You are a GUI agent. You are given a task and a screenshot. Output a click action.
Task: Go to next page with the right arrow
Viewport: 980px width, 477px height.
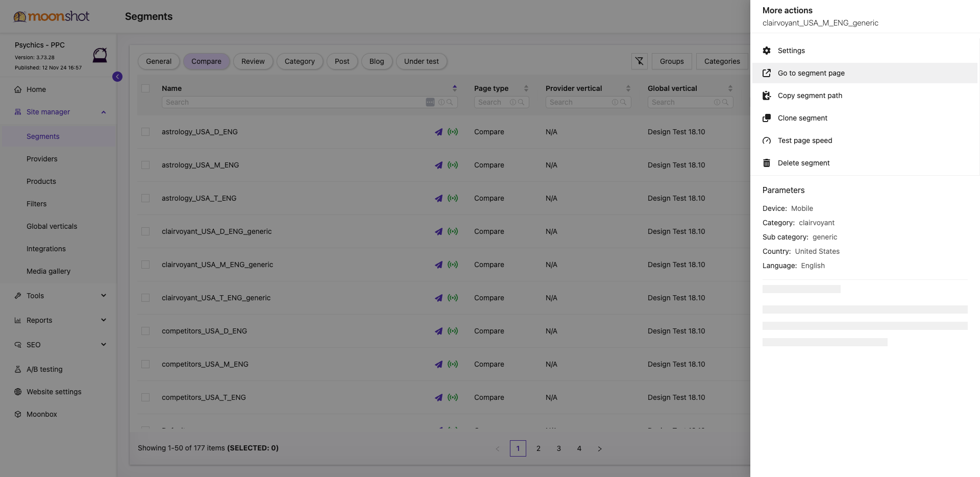[600, 448]
